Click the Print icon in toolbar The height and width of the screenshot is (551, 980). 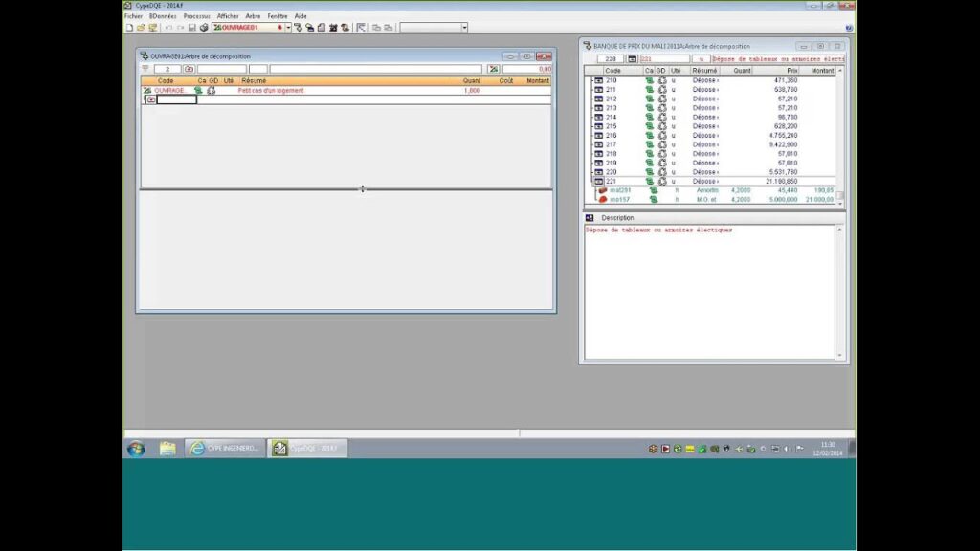pyautogui.click(x=204, y=28)
